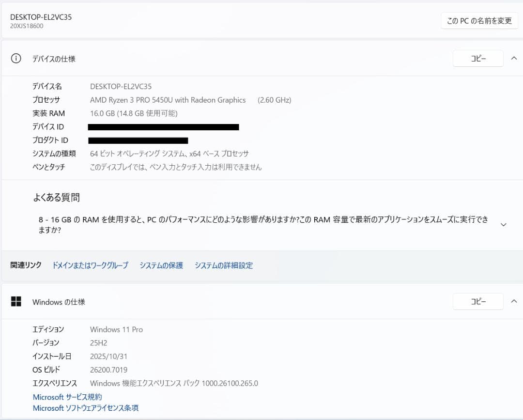Click the info icon beside デバイスの仕様

click(15, 58)
